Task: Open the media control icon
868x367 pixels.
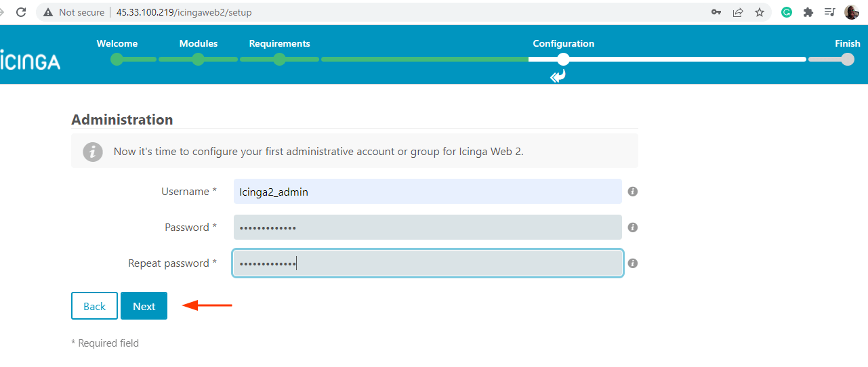Action: click(x=829, y=12)
